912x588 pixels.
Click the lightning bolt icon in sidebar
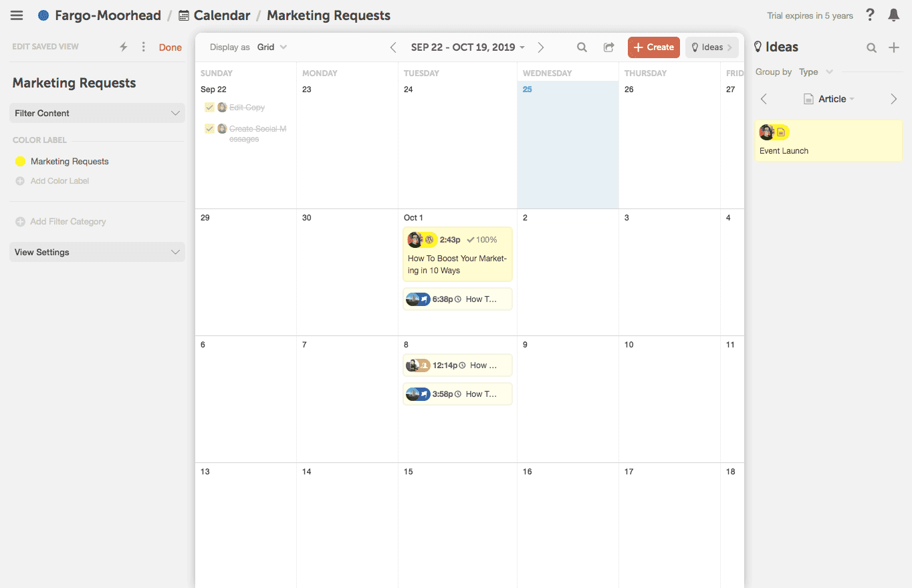click(x=123, y=47)
